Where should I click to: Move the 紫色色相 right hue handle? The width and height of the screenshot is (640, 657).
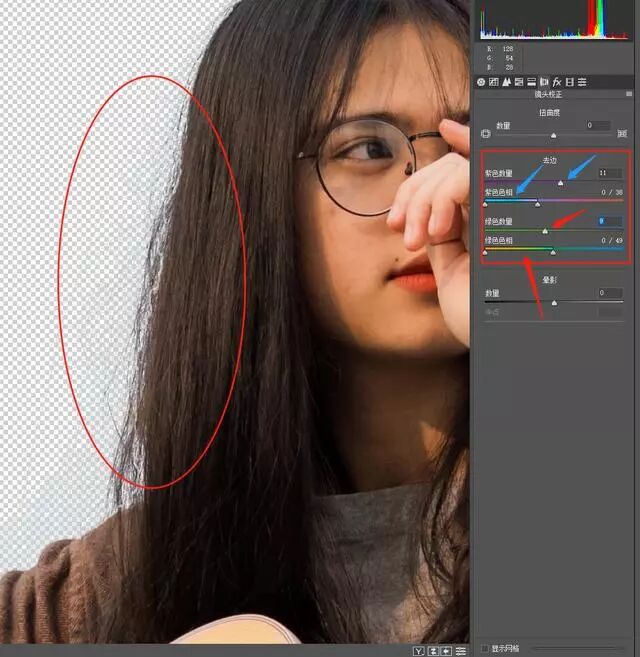point(538,204)
